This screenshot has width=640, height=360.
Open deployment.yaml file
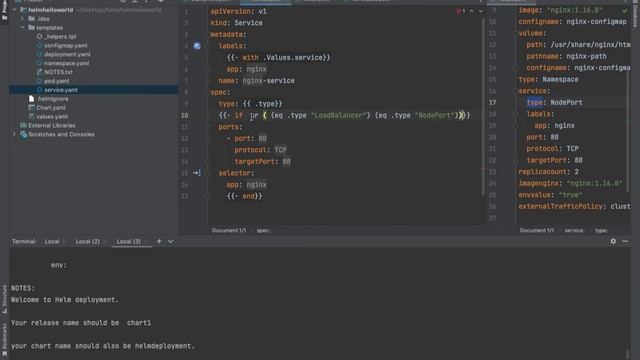[67, 54]
